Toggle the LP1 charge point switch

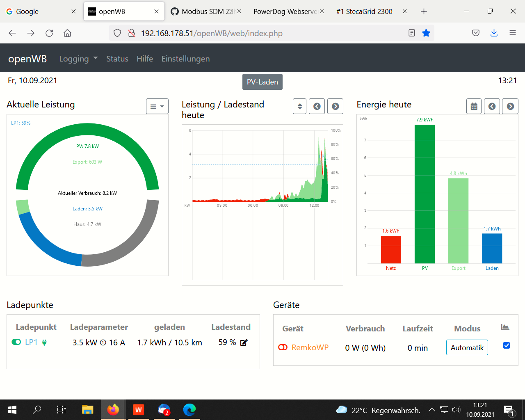[16, 342]
